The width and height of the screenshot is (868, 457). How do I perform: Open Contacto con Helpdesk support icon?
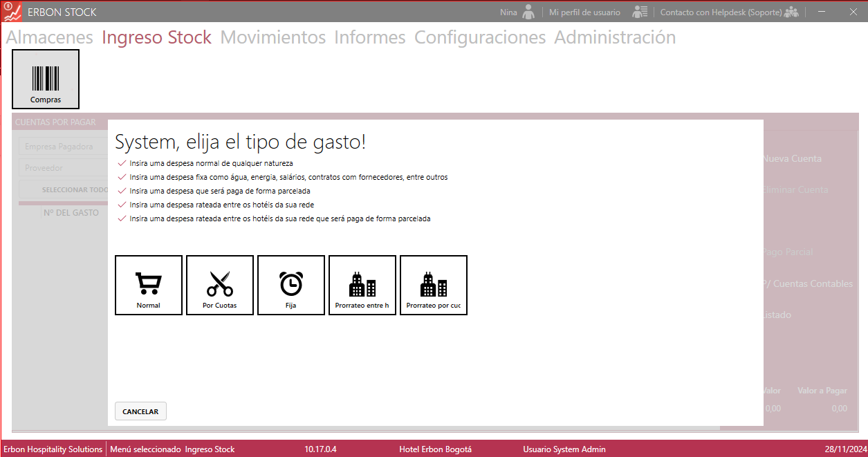(791, 12)
